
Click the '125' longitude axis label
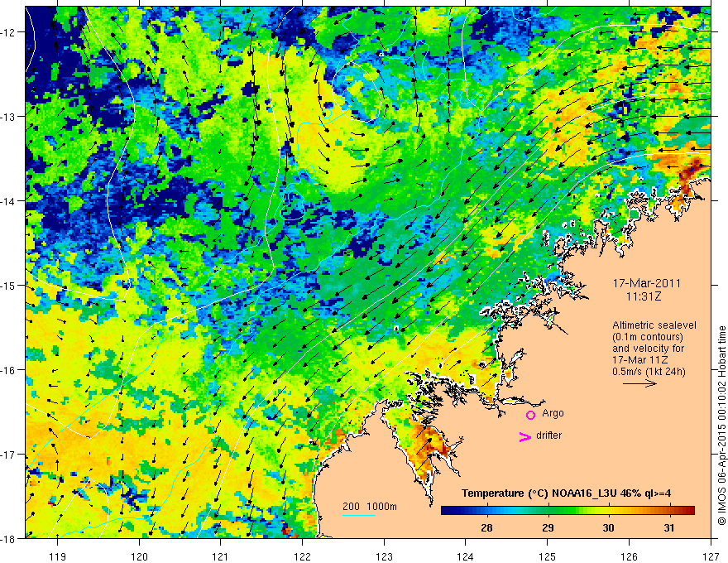tap(548, 556)
